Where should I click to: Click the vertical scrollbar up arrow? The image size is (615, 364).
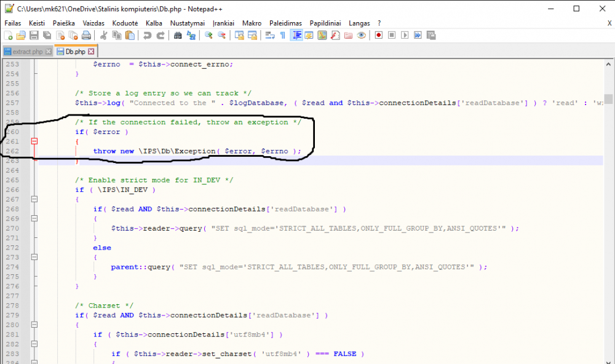click(x=608, y=65)
